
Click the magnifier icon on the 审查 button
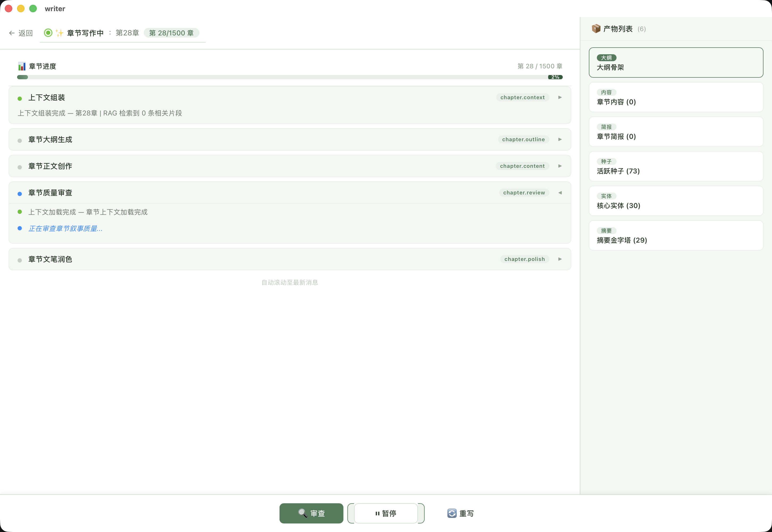tap(303, 513)
